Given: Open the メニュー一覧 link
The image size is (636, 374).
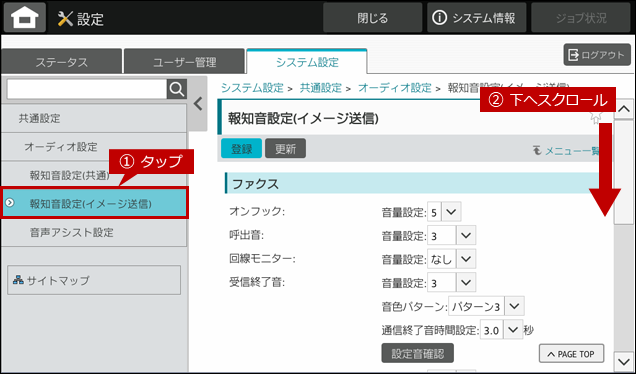Looking at the screenshot, I should tap(566, 151).
